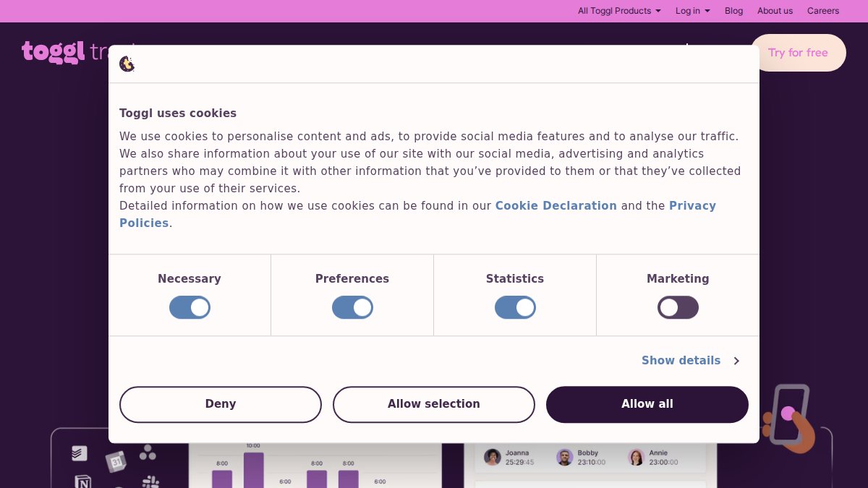Enable the Marketing cookies toggle
Screen dimensions: 868x488
coord(678,307)
